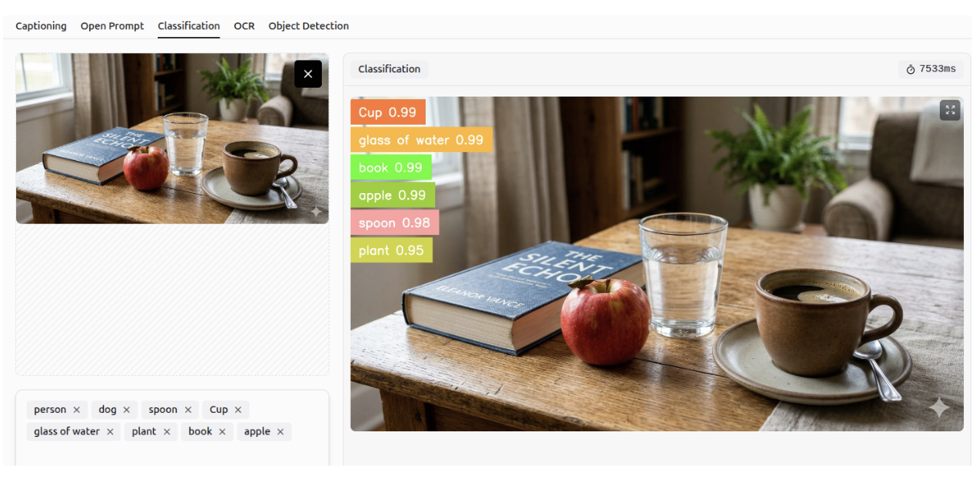980x478 pixels.
Task: Delete the spoon tag with its x
Action: click(x=188, y=410)
